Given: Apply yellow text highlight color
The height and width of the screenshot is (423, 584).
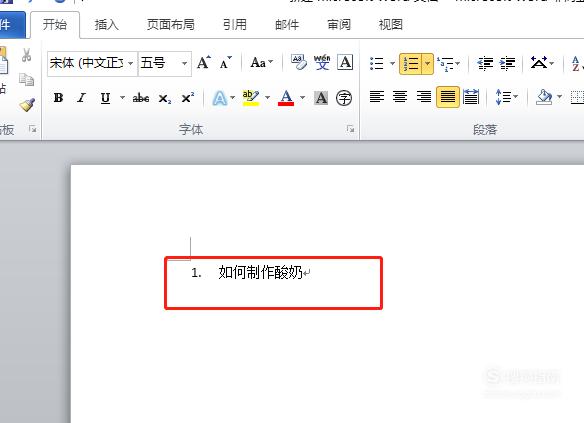Looking at the screenshot, I should (251, 98).
